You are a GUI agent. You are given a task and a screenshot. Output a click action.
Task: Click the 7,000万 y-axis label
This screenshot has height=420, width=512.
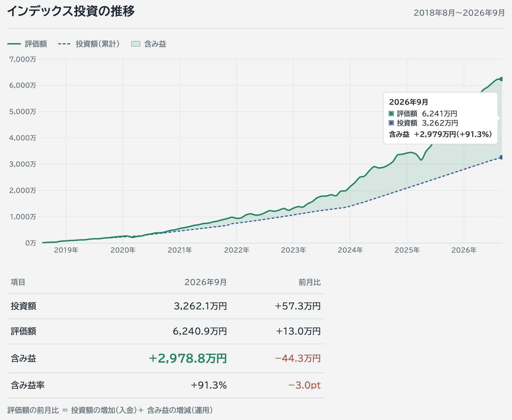click(x=23, y=59)
